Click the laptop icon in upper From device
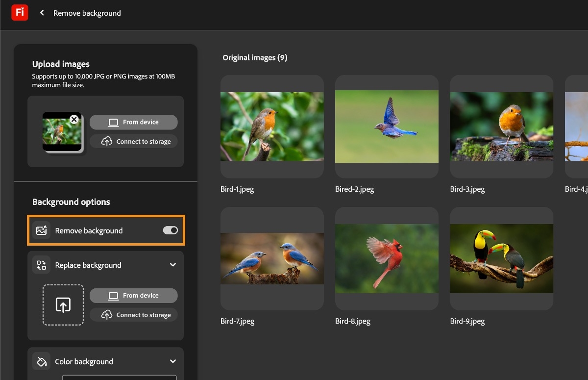 pos(114,122)
